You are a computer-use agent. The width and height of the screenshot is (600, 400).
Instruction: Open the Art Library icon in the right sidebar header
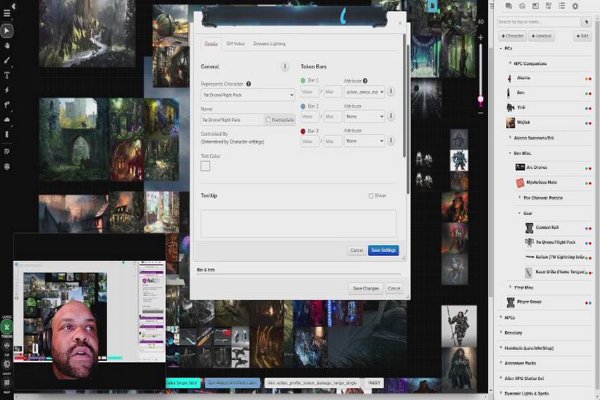522,6
